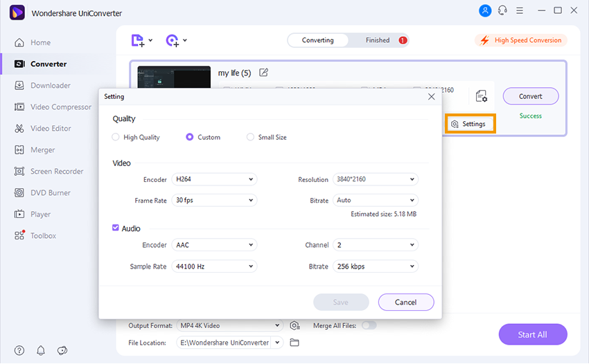Screen dimensions: 589x364
Task: Expand add disc dropdown arrow
Action: pos(185,40)
